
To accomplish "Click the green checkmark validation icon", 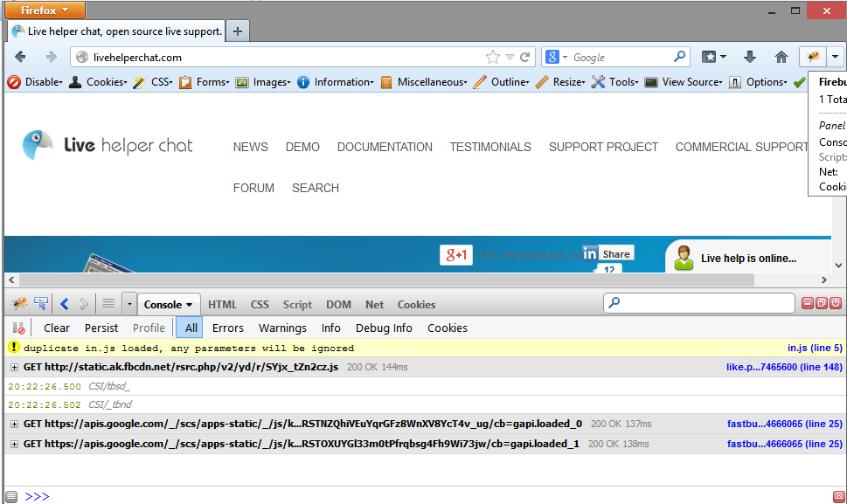I will [800, 82].
